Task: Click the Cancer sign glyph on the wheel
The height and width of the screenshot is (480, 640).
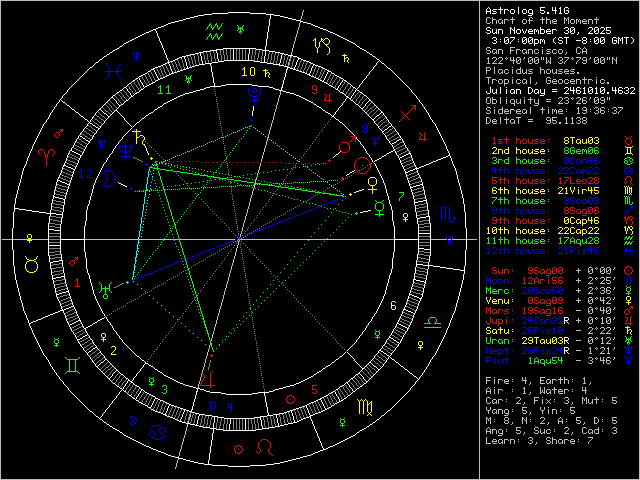Action: tap(158, 432)
